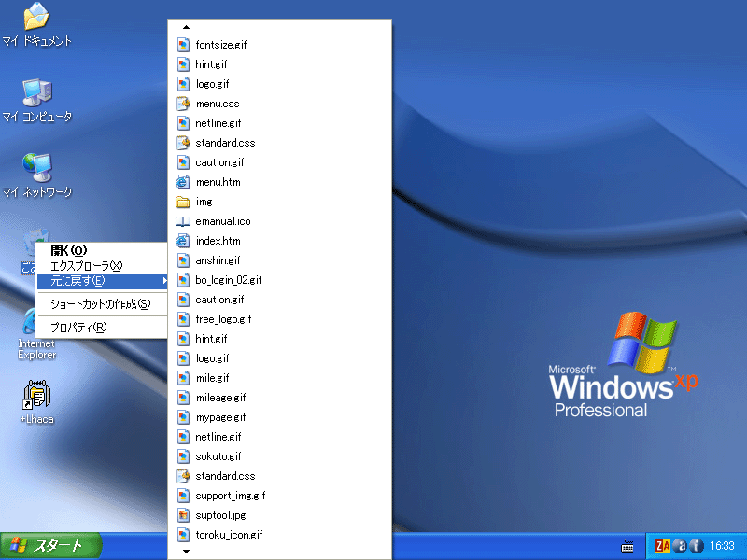Select the +Lhaca shortcut icon
747x560 pixels.
36,401
